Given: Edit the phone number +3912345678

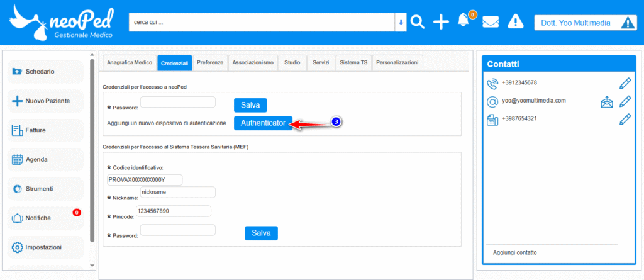Looking at the screenshot, I should (x=625, y=83).
